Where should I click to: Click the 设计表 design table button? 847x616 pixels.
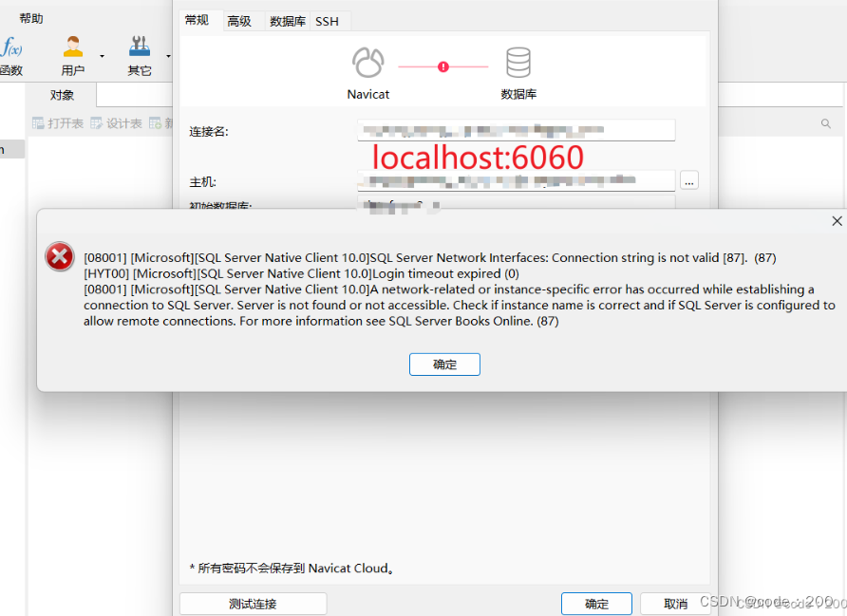click(x=116, y=123)
